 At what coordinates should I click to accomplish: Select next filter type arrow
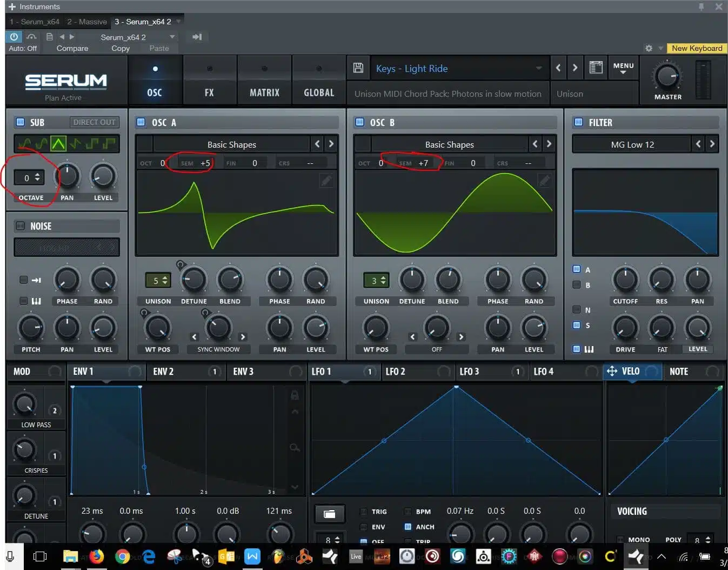point(712,144)
